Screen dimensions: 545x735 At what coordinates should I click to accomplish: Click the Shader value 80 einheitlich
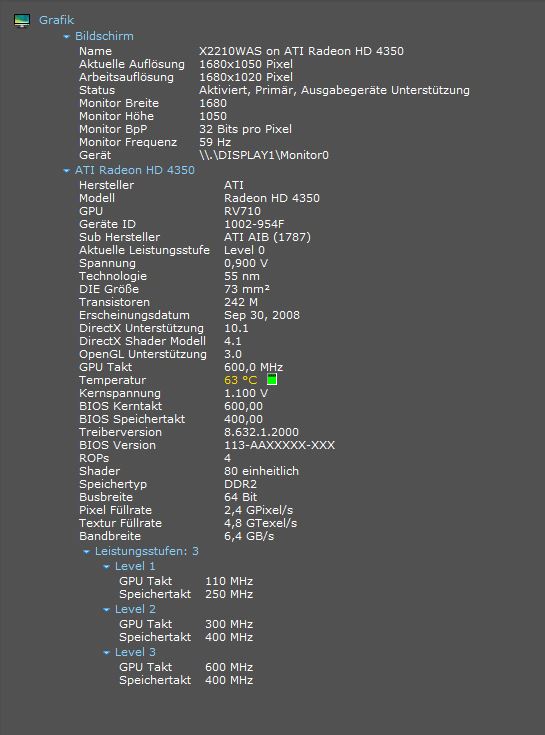pyautogui.click(x=261, y=472)
